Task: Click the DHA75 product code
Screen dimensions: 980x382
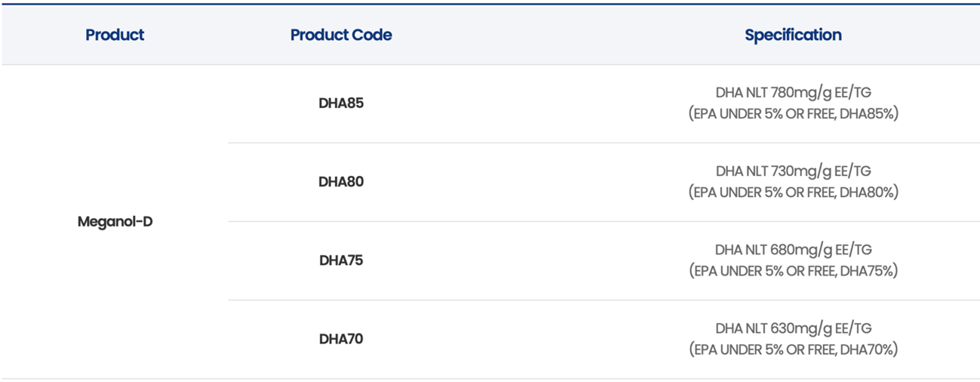Action: 341,260
